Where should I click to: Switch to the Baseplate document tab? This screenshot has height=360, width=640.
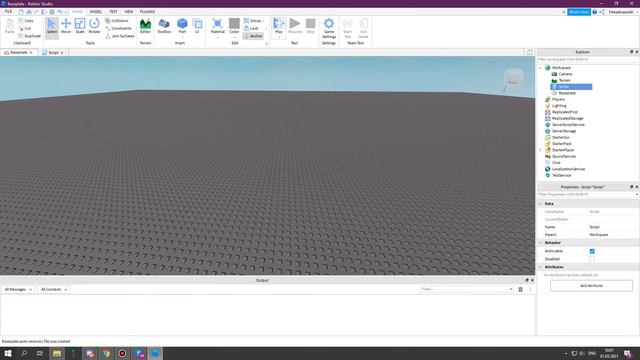19,53
